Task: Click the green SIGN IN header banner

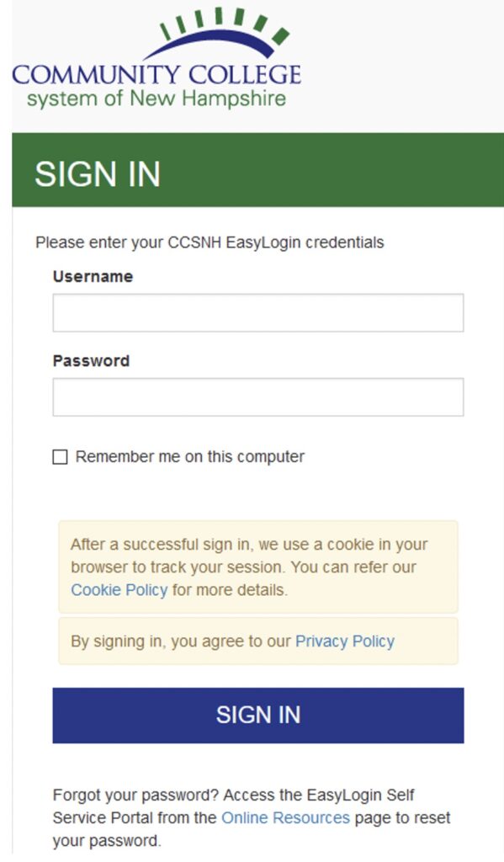Action: pos(257,170)
